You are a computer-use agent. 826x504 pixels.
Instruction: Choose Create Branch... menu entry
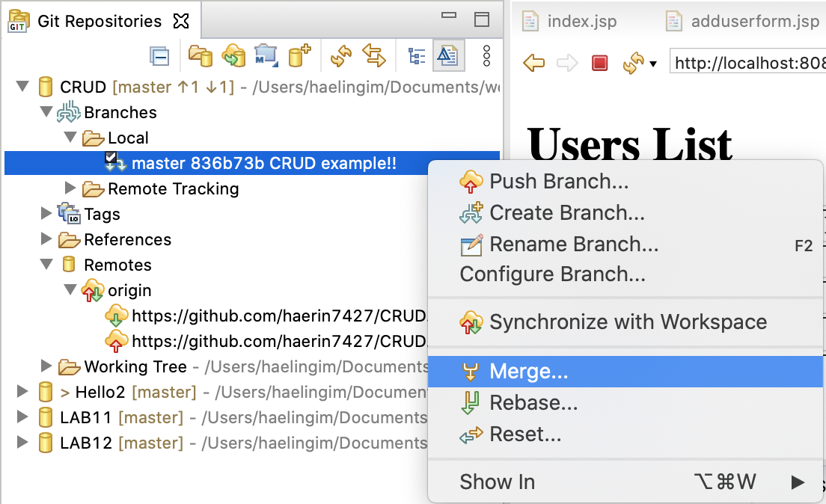click(x=625, y=213)
